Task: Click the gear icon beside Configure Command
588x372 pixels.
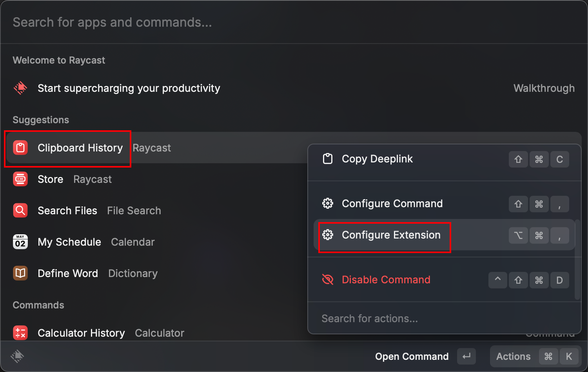Action: pos(328,203)
